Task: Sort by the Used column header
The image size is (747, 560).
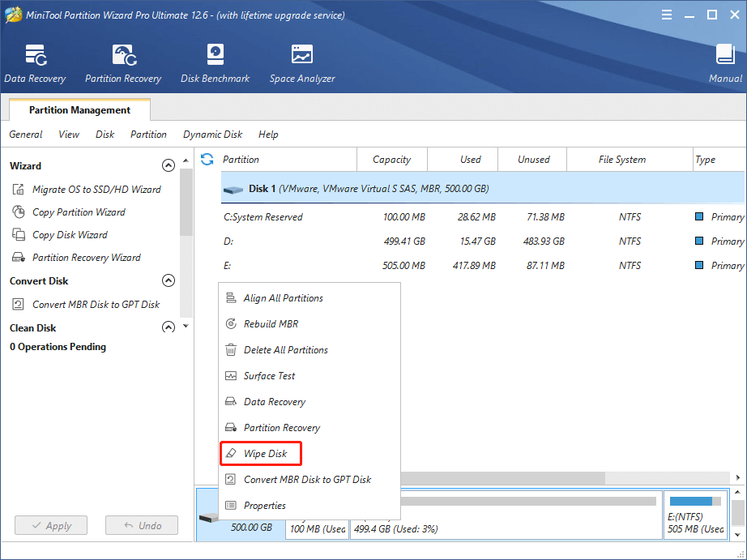Action: click(x=463, y=159)
